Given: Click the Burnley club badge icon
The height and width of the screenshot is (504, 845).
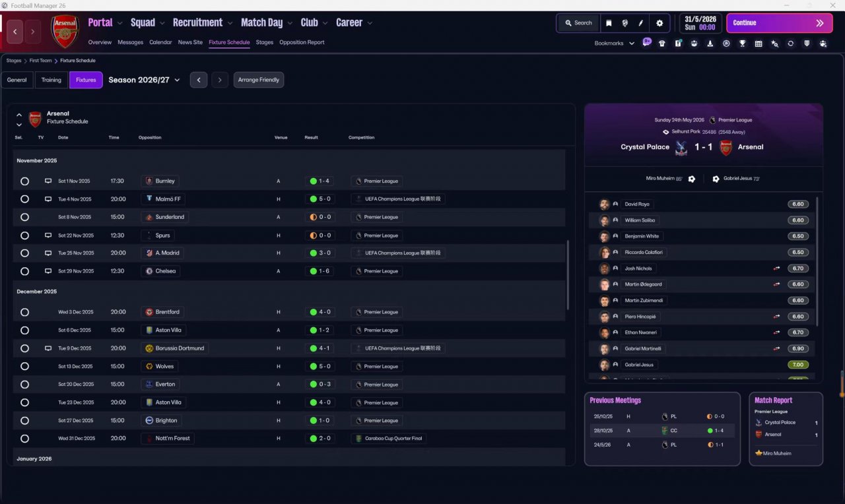Looking at the screenshot, I should click(x=149, y=181).
